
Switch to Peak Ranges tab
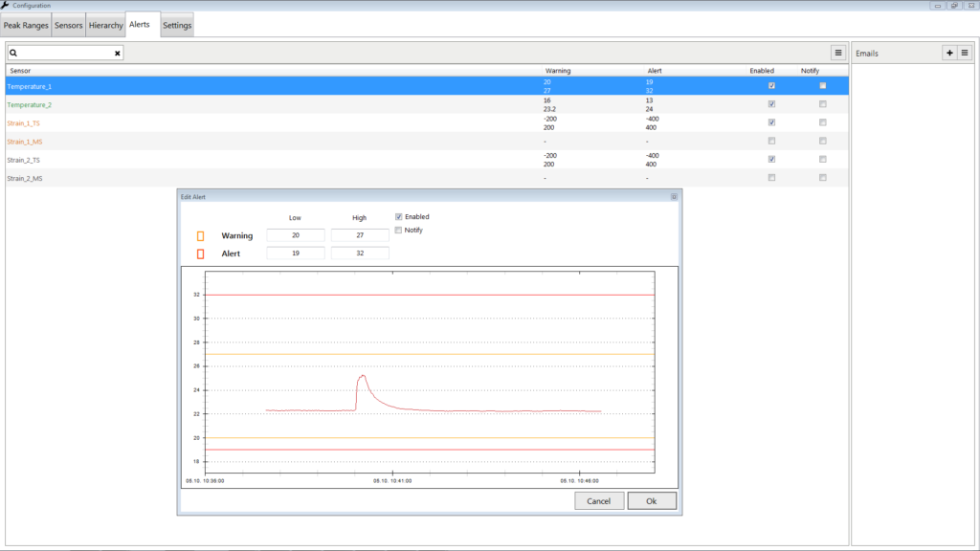[26, 26]
